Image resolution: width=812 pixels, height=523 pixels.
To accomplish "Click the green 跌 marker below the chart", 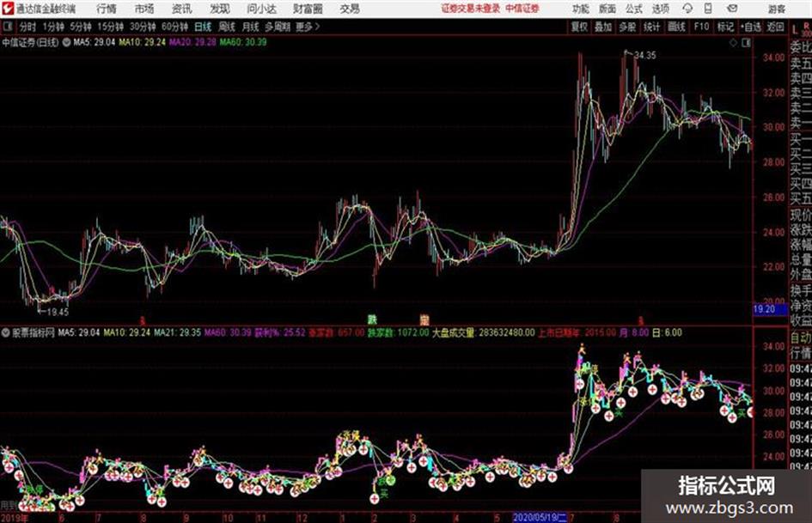I will coord(372,319).
